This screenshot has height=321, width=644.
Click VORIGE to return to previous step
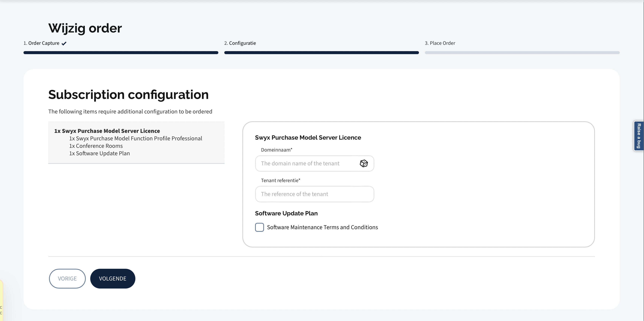coord(67,278)
